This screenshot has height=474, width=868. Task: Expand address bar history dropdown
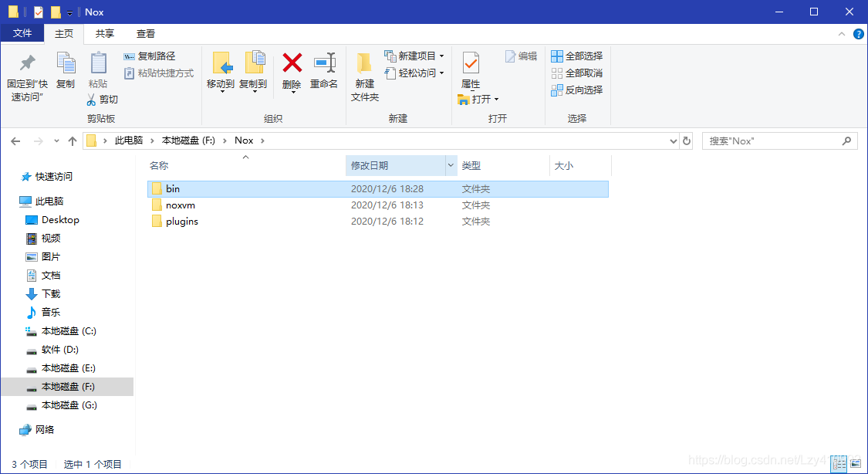pos(673,141)
